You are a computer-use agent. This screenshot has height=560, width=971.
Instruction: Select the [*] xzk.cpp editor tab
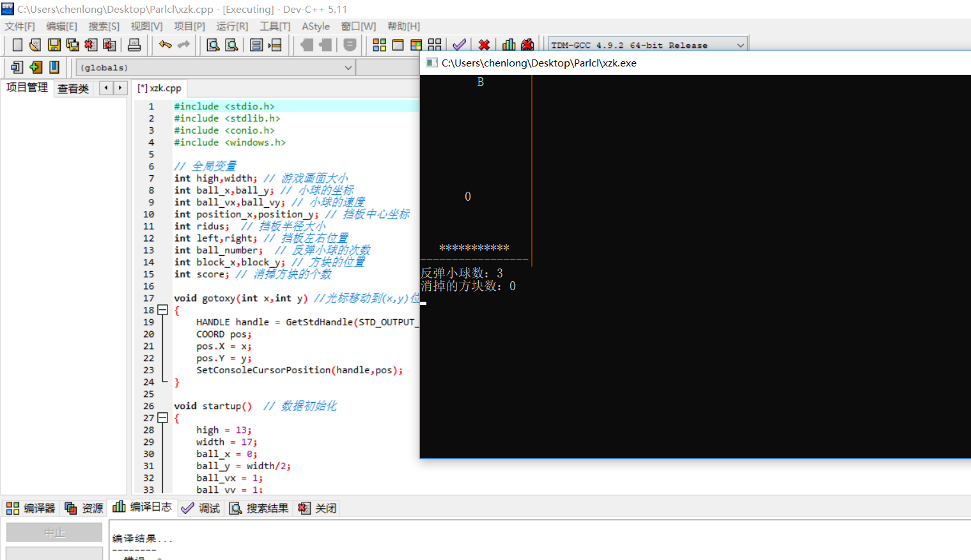(x=159, y=88)
